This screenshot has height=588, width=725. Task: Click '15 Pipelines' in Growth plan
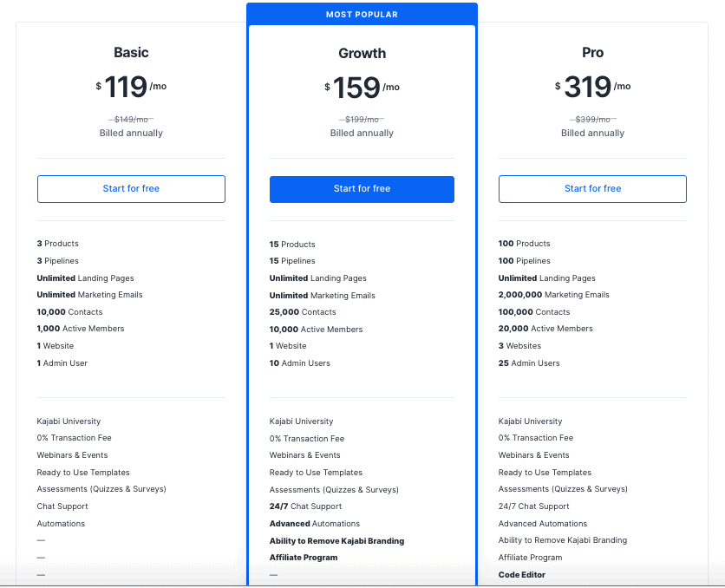pyautogui.click(x=292, y=261)
